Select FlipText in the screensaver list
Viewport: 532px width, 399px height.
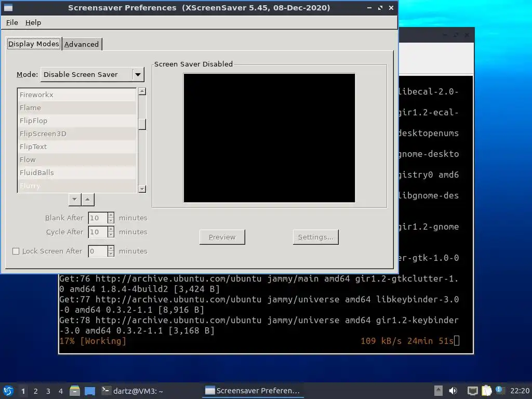(76, 147)
